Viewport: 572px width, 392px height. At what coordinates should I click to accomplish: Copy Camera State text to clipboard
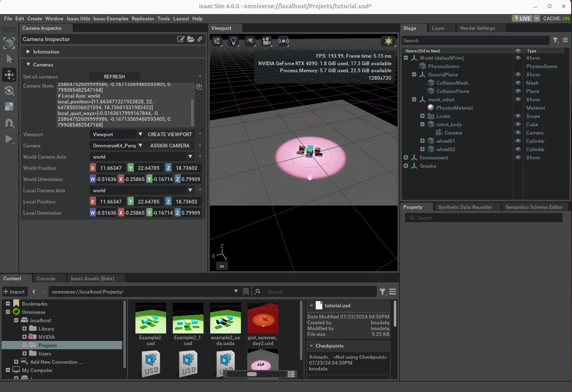tap(199, 87)
